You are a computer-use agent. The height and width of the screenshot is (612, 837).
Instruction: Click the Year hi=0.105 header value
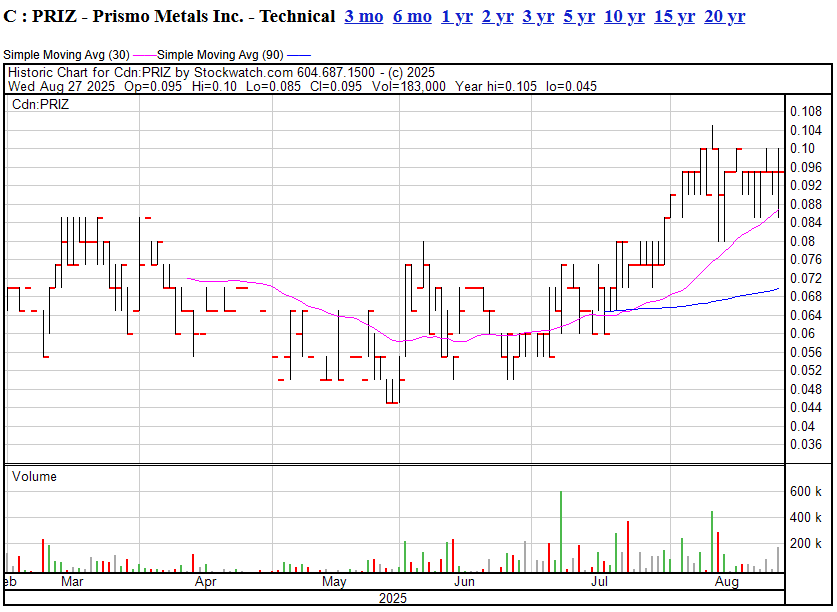click(x=496, y=87)
